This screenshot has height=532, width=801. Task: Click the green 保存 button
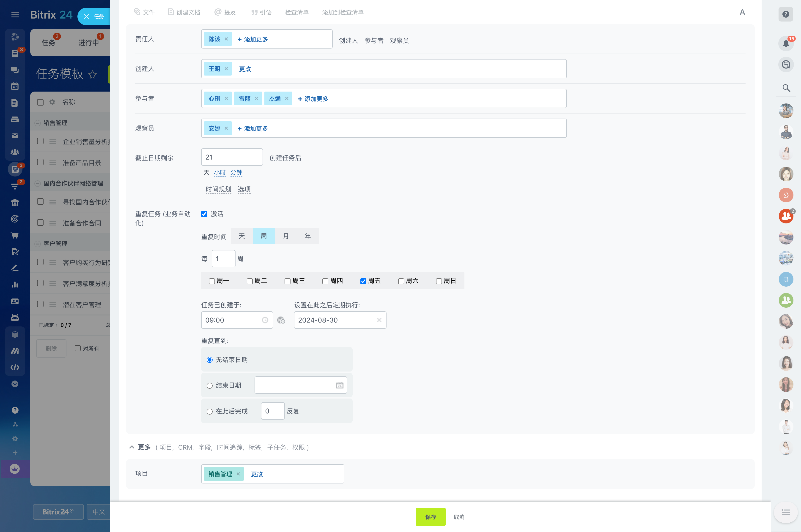coord(430,517)
